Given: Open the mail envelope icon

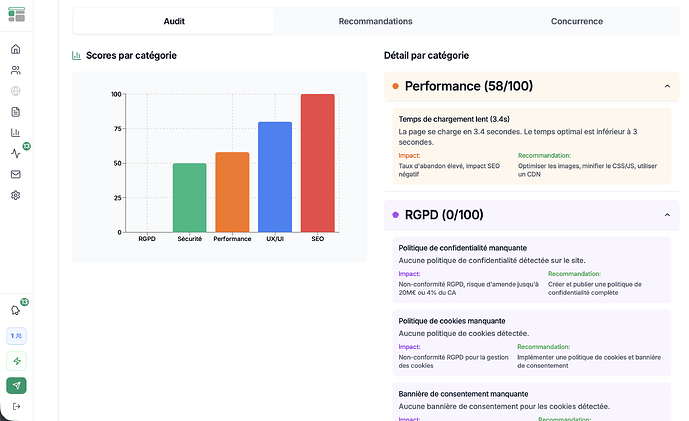Looking at the screenshot, I should pos(16,174).
